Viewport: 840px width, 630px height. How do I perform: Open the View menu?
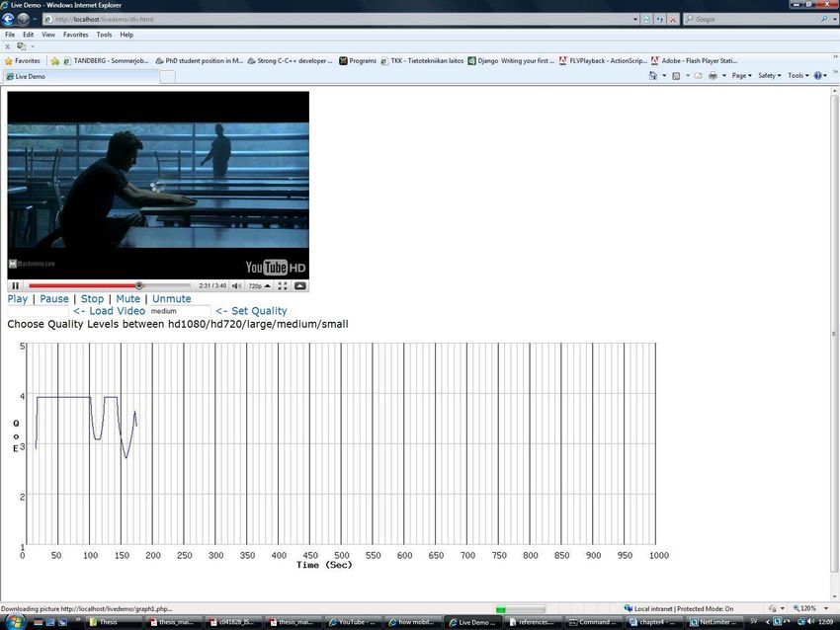pyautogui.click(x=48, y=35)
